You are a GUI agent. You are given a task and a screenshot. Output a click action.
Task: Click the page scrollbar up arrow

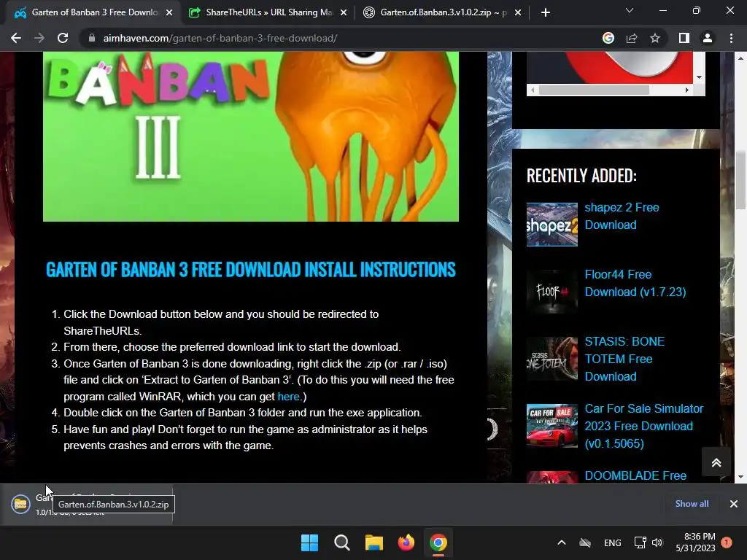740,58
